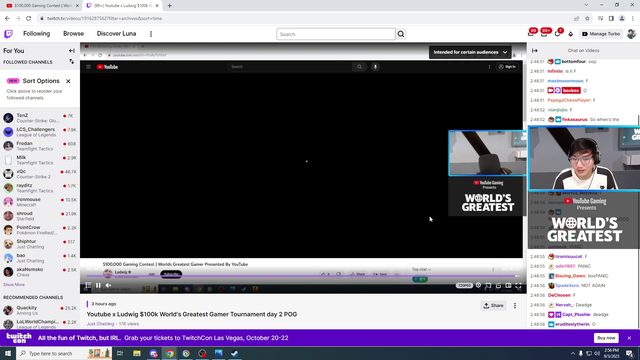The height and width of the screenshot is (360, 640).
Task: Open the Just Chatting category link
Action: point(100,324)
